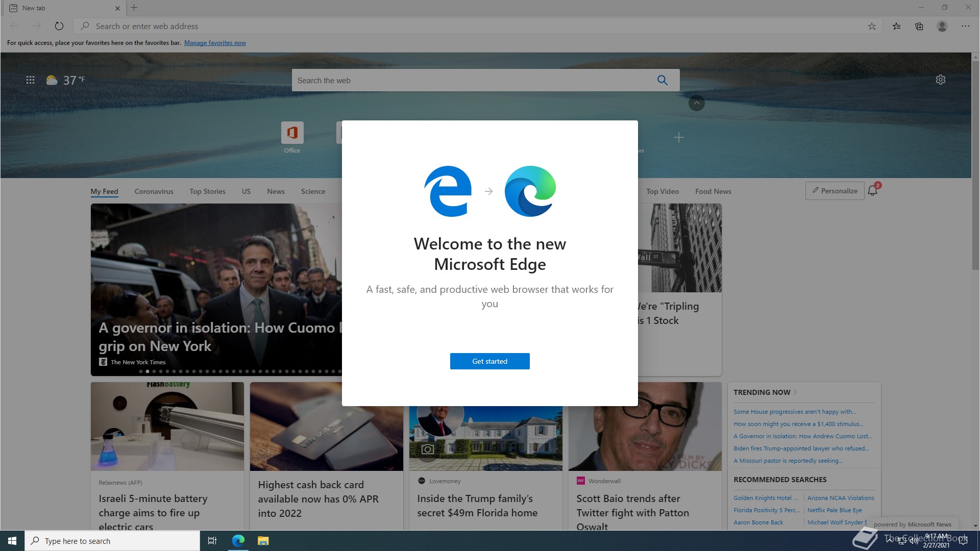The image size is (980, 551).
Task: Click the second carousel dot indicator
Action: (148, 371)
